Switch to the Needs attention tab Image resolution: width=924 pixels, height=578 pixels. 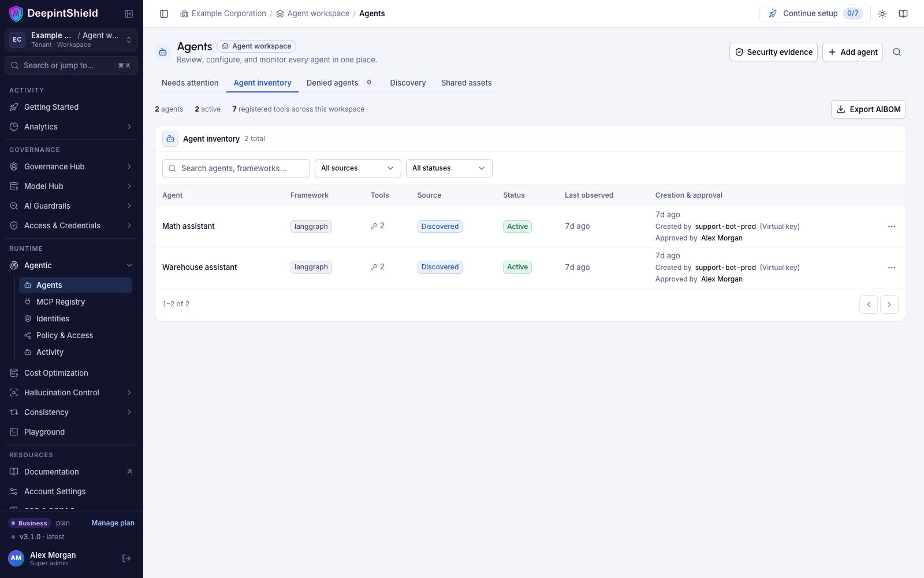tap(190, 83)
